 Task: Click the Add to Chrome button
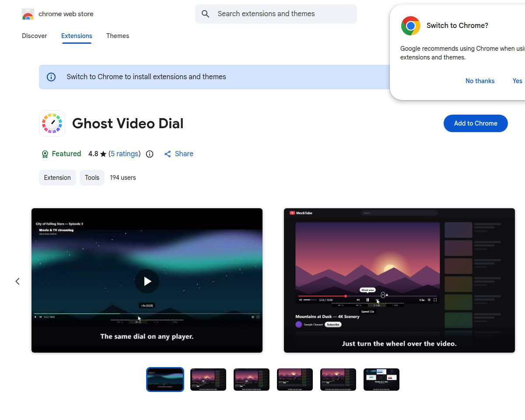(476, 123)
